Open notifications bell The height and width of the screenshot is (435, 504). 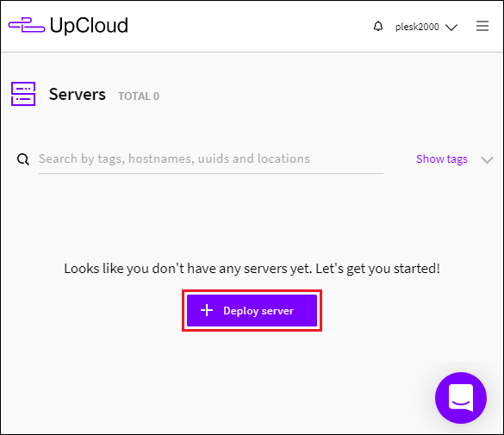(x=378, y=27)
